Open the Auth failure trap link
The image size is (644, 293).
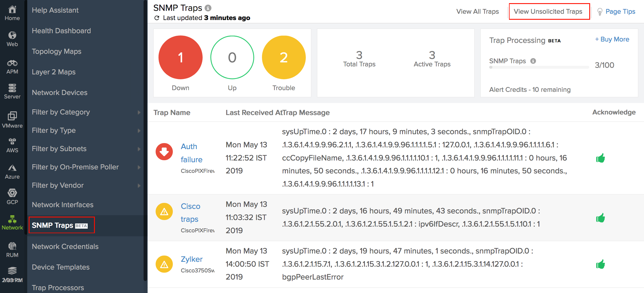[191, 153]
